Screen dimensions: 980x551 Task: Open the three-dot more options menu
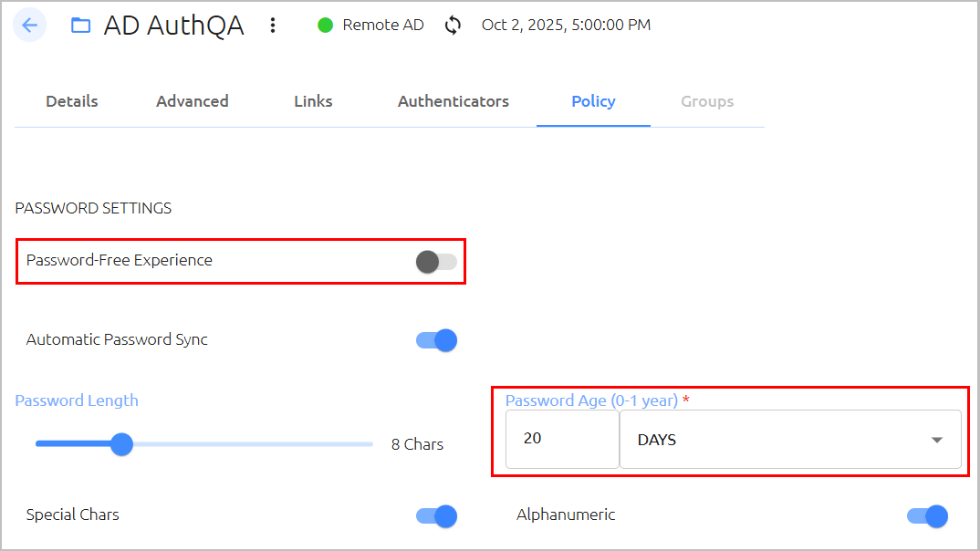[x=273, y=25]
